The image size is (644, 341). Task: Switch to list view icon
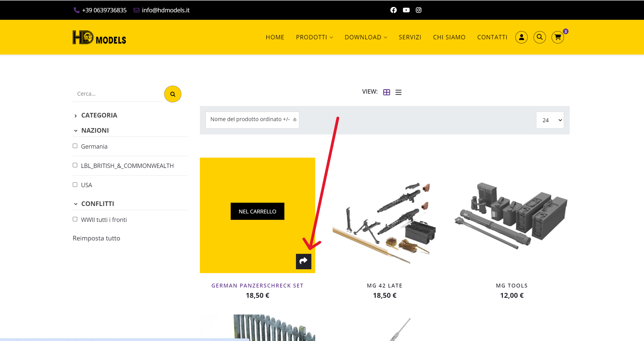click(x=398, y=92)
